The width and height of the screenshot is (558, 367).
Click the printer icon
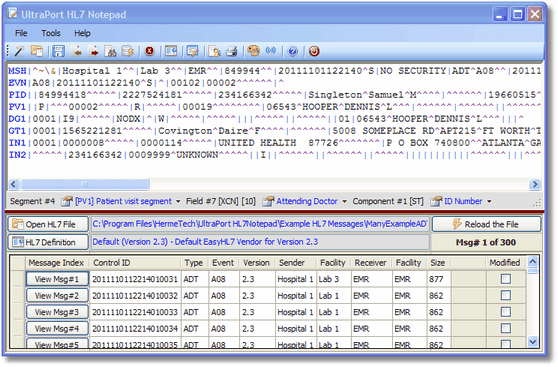(232, 51)
